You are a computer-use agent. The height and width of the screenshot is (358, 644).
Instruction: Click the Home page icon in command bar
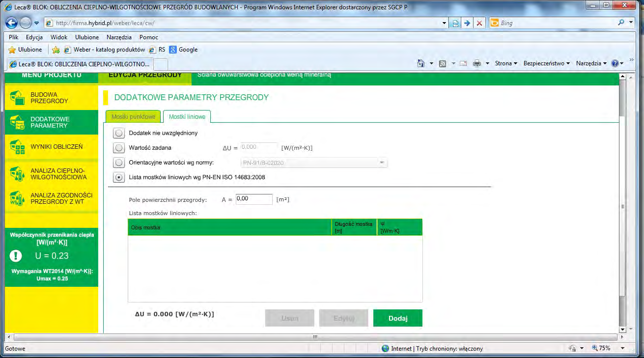(x=420, y=63)
